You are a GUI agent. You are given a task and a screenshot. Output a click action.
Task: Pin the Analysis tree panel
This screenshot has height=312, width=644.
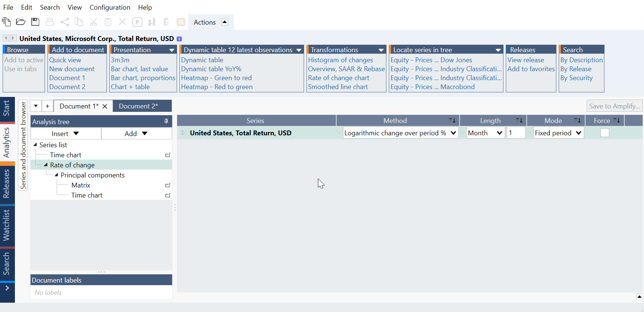pos(166,121)
